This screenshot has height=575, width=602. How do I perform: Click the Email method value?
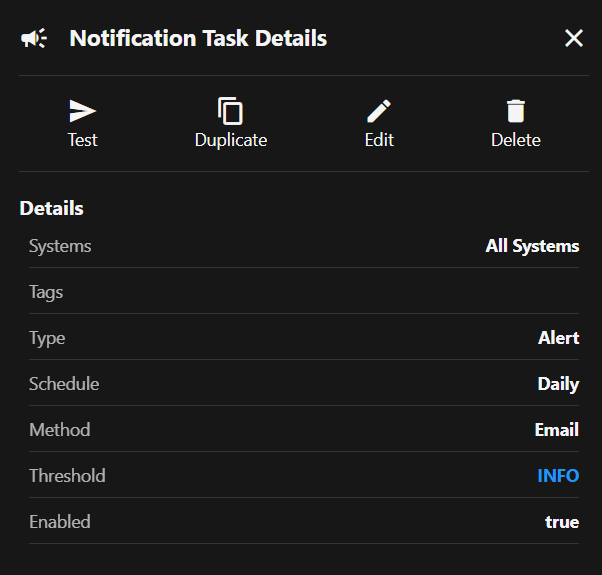tap(557, 430)
